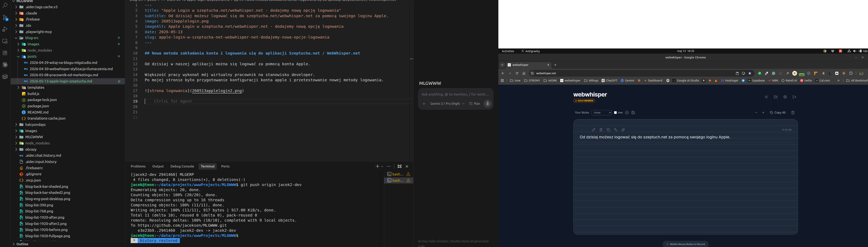Focus the Ask anything chat input
Viewport: 868px width, 247px height.
point(456,94)
